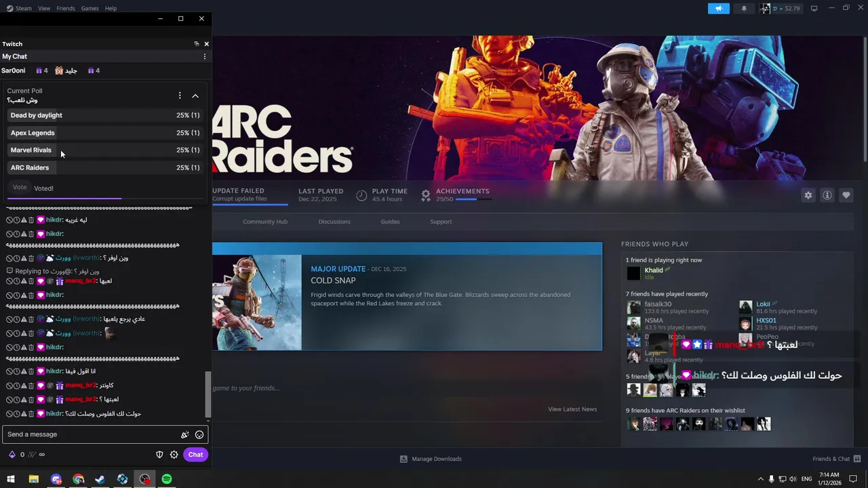Switch to Steam Big Picture mode

pos(814,8)
